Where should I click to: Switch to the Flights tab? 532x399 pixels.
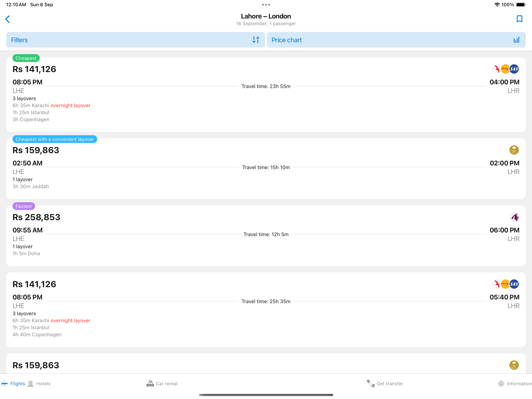[x=13, y=384]
